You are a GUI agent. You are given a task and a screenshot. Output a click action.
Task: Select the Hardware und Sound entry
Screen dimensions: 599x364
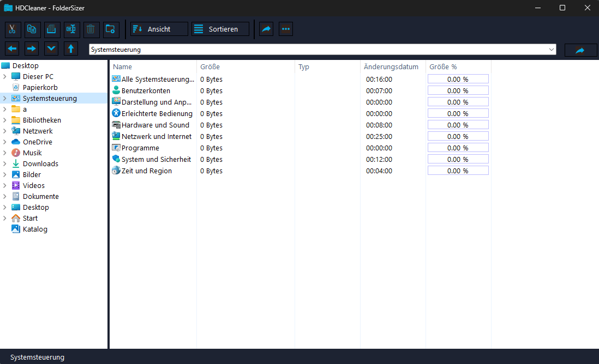[155, 125]
